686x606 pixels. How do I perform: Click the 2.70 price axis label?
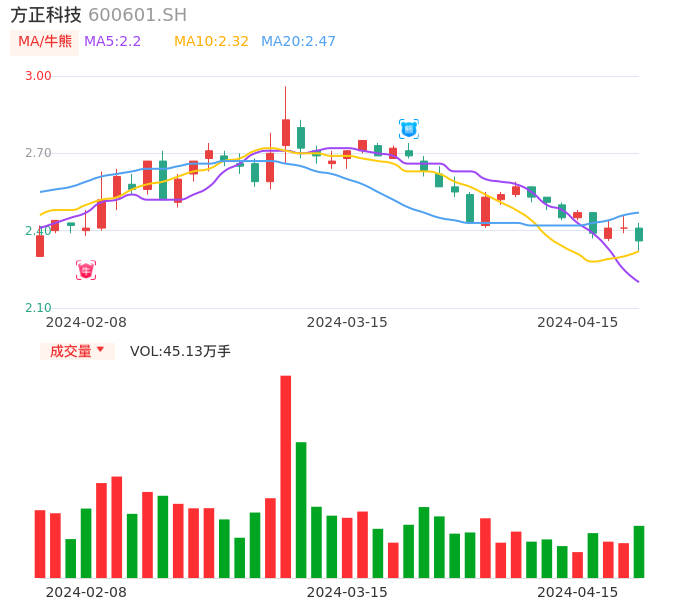38,153
